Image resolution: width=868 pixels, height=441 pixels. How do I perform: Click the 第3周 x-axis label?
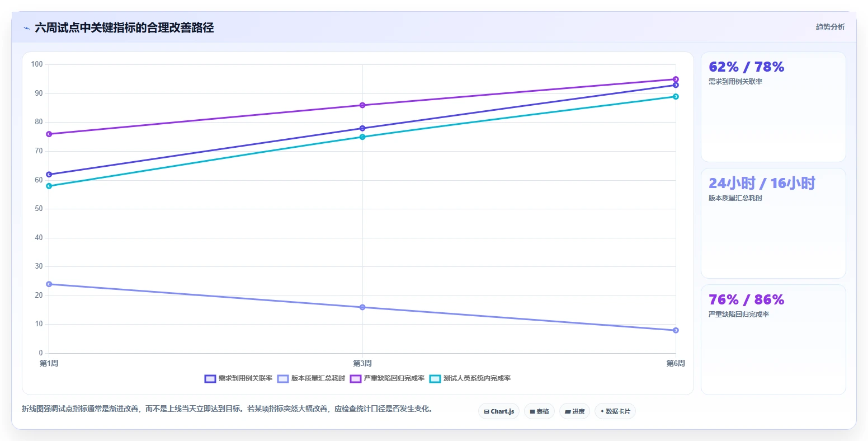(x=362, y=364)
